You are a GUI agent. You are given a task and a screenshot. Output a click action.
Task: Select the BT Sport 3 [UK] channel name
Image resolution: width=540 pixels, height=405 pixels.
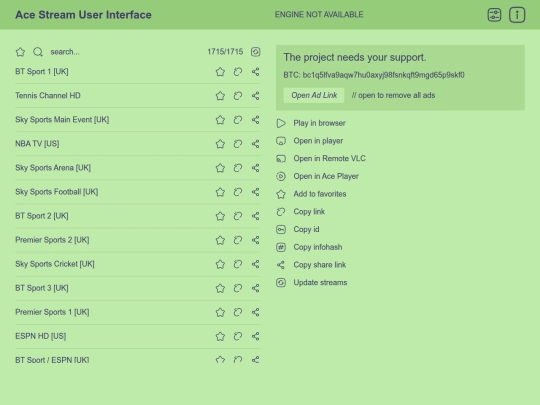point(42,288)
